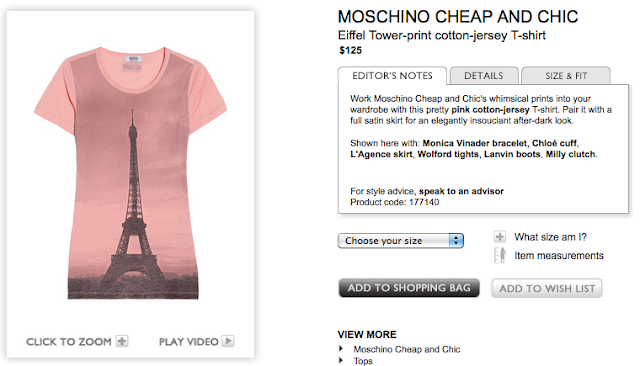Click Add to Wish List button
Viewport: 640px width, 366px height.
point(547,288)
